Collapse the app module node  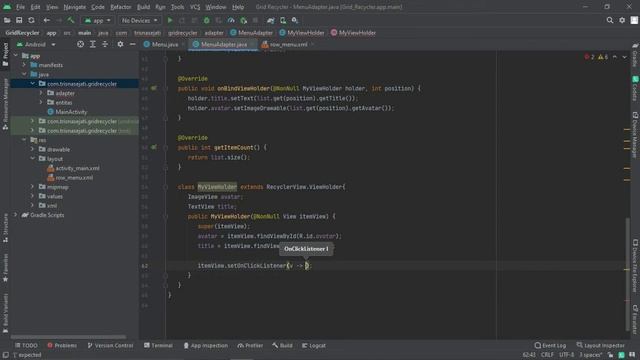click(16, 56)
